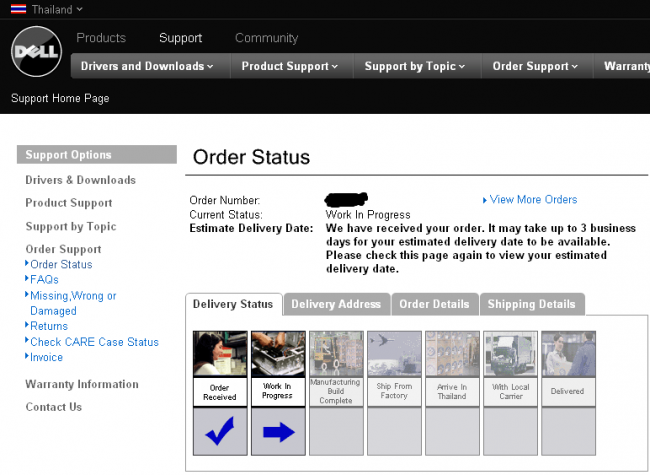Click the blue checkmark under Order Received

(x=220, y=432)
